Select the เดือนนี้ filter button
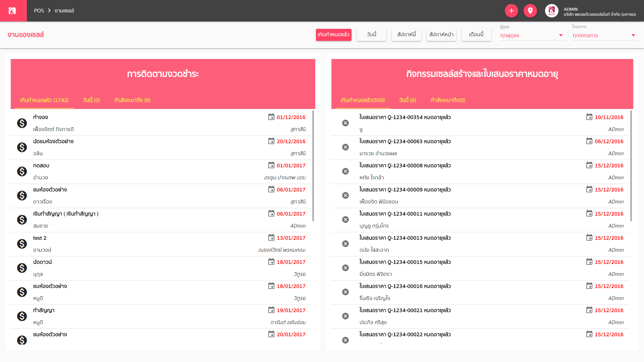This screenshot has width=644, height=362. (476, 35)
